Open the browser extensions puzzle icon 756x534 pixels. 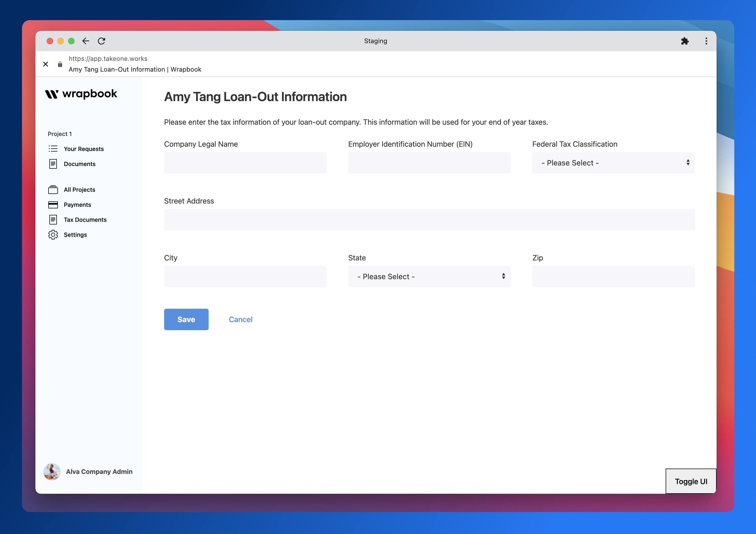coord(685,41)
